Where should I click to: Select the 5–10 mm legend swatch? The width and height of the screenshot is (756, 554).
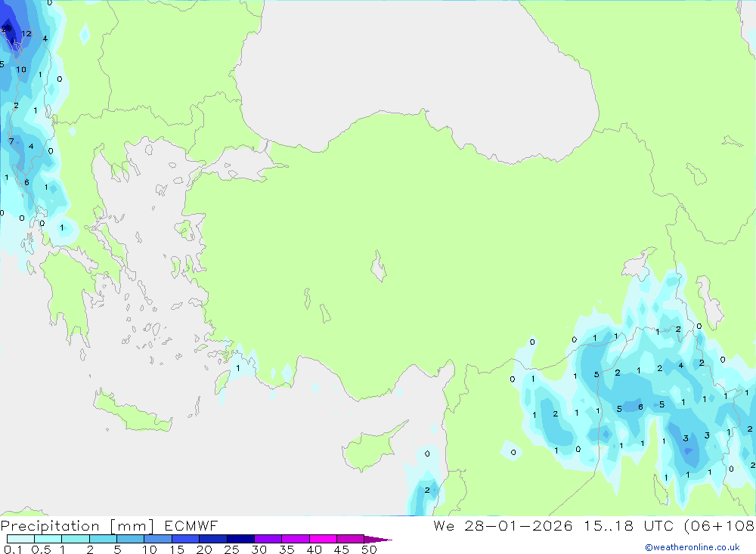click(131, 539)
